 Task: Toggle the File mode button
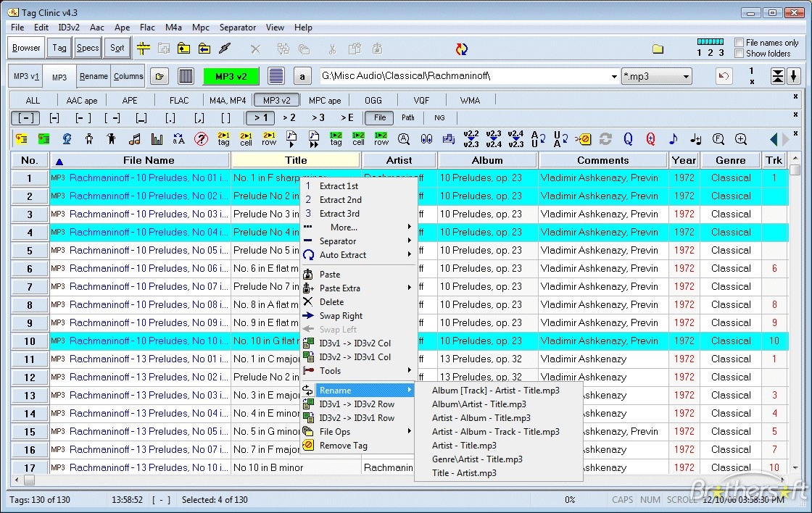pos(380,117)
